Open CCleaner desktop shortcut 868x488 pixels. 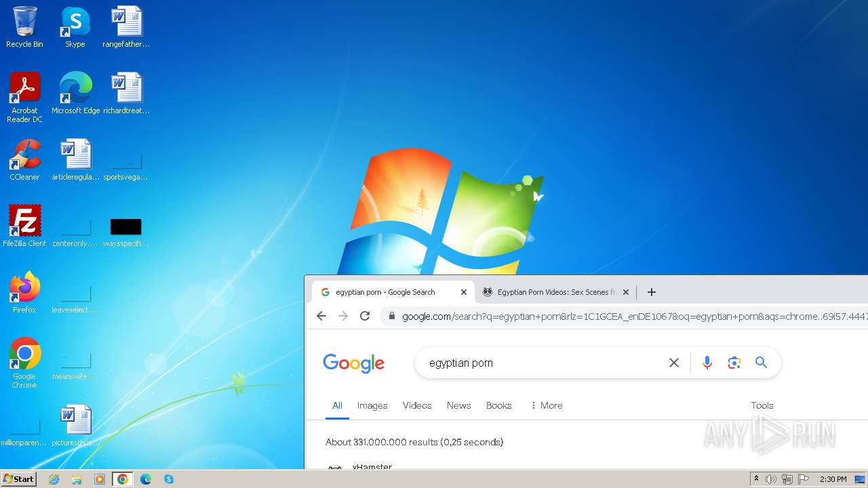tap(24, 159)
